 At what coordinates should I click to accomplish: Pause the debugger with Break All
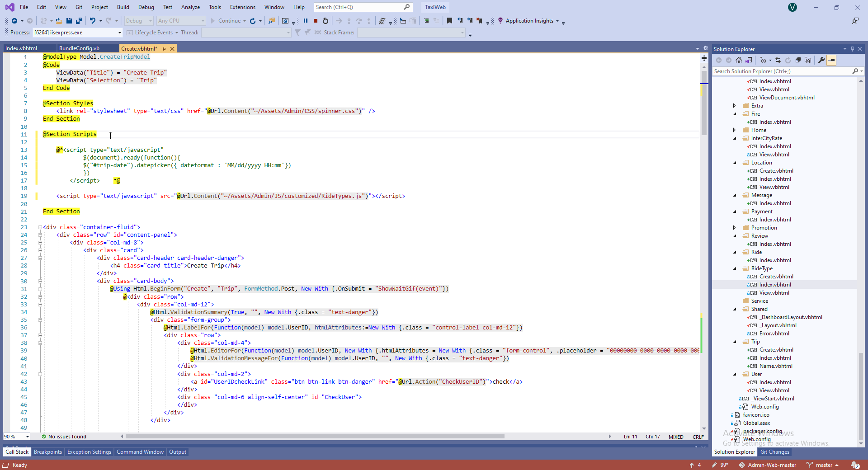306,21
